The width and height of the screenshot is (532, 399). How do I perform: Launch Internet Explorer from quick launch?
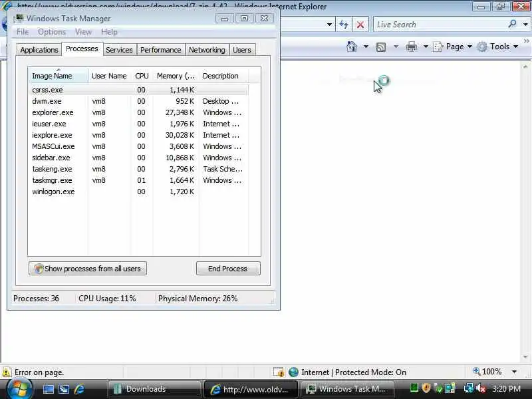point(79,389)
